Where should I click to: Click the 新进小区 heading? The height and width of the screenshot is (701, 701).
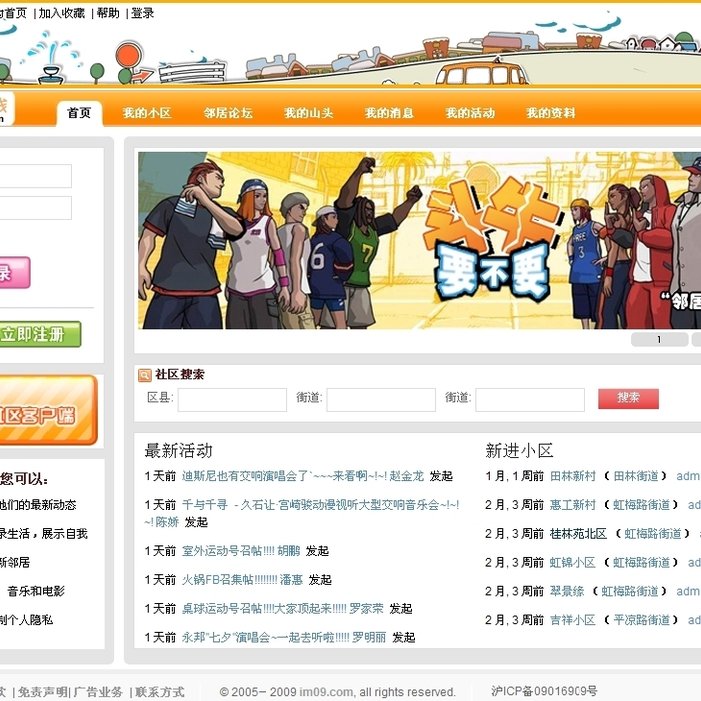tap(519, 451)
